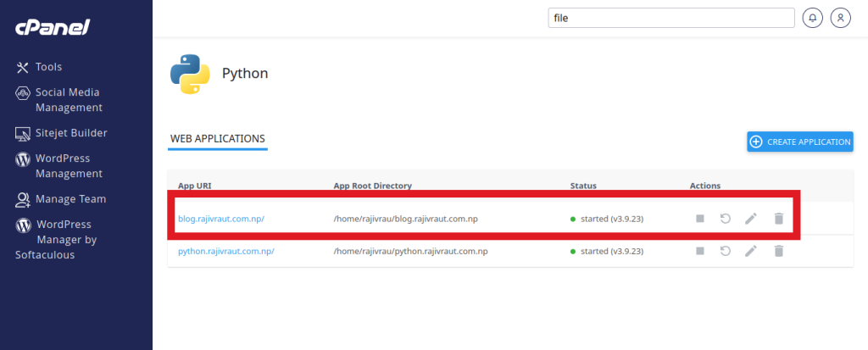Open python.rajivraut.com.np/ link
Viewport: 868px width, 350px height.
225,252
